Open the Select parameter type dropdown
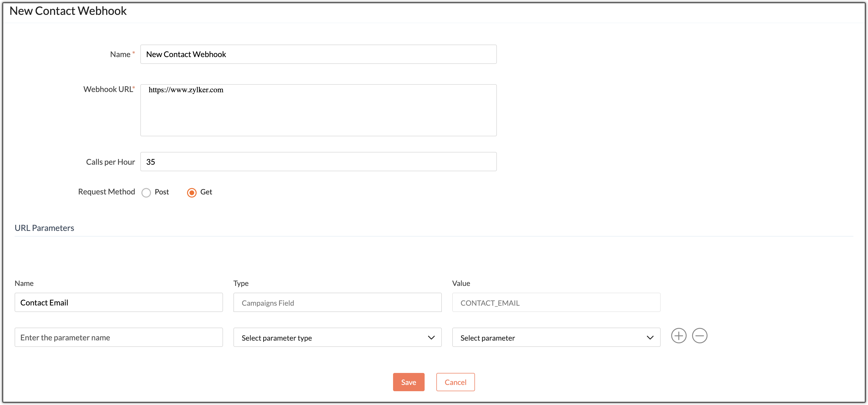The width and height of the screenshot is (868, 405). (x=337, y=337)
